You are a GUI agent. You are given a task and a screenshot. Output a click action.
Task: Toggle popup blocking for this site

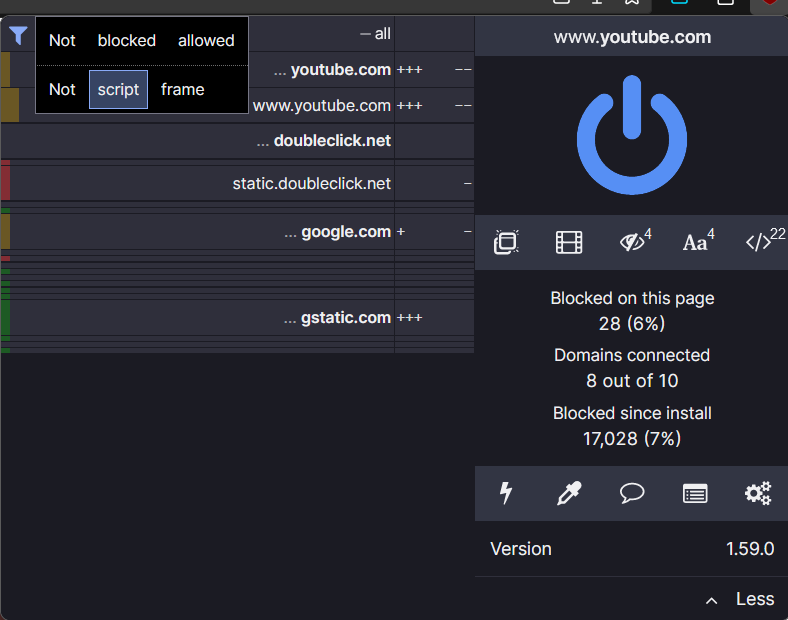click(x=506, y=242)
